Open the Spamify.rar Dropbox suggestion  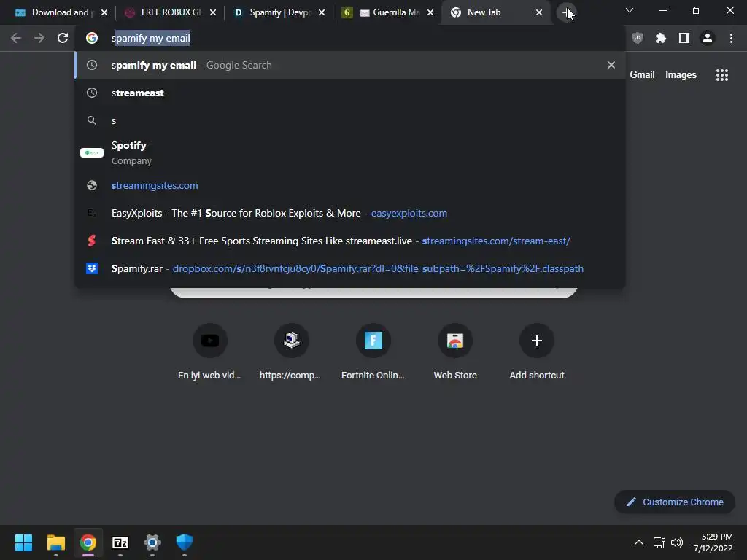(x=350, y=268)
